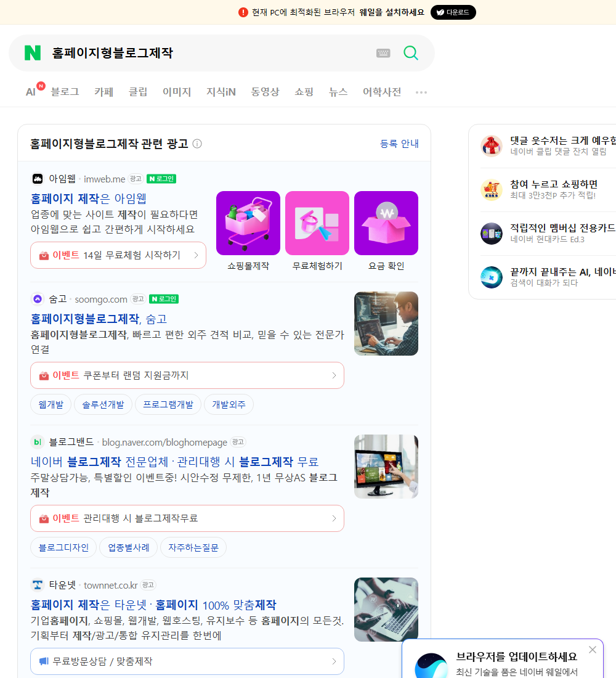Screen dimensions: 616x678
Task: Click the 숨고 favicon icon
Action: 38,299
